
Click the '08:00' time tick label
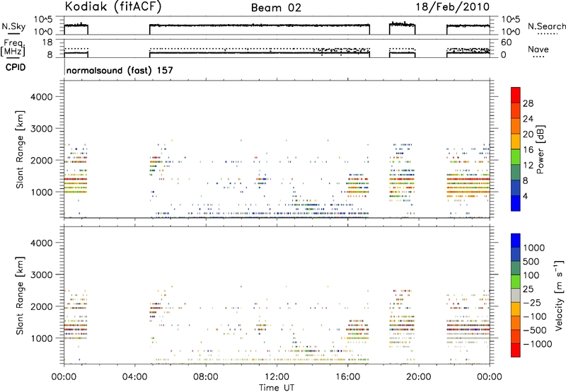point(206,377)
